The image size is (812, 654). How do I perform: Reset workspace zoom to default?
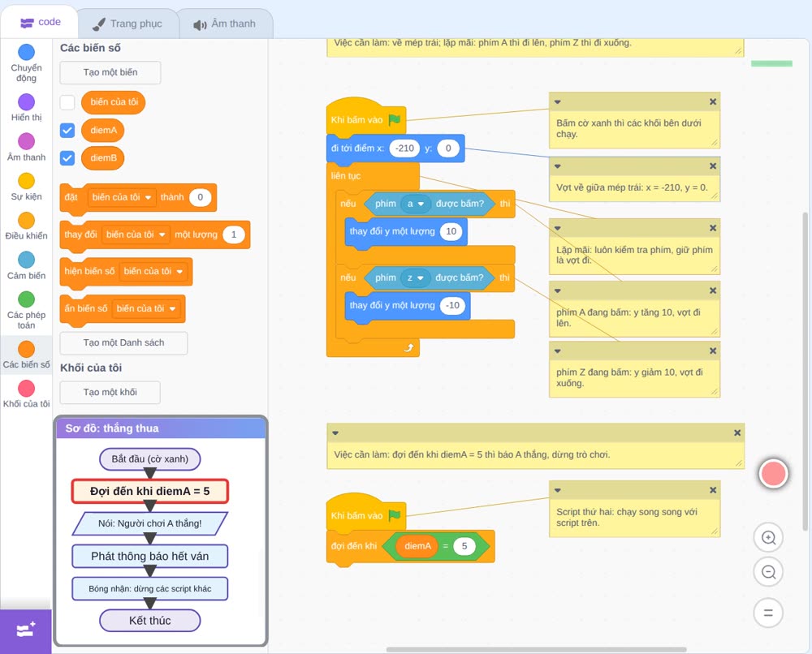coord(768,613)
